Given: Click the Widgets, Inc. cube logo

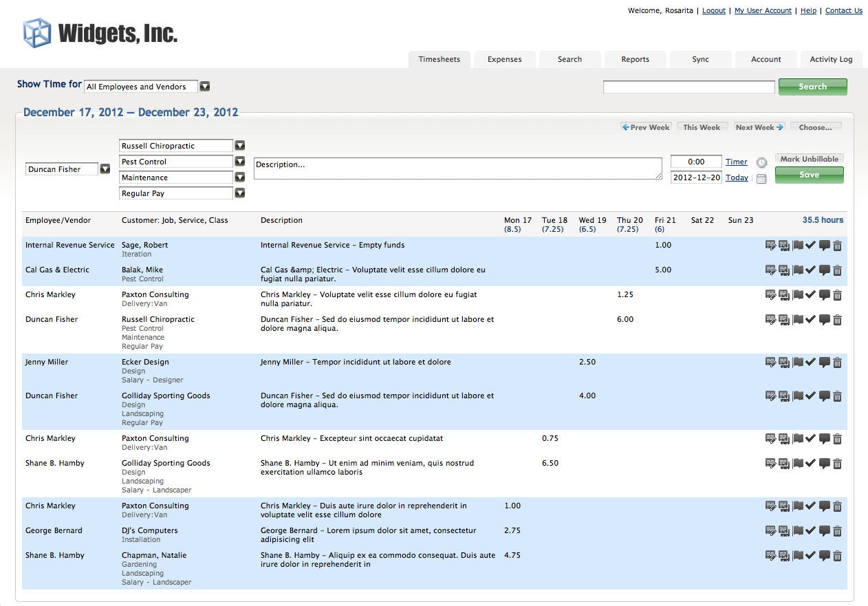Looking at the screenshot, I should [x=38, y=32].
